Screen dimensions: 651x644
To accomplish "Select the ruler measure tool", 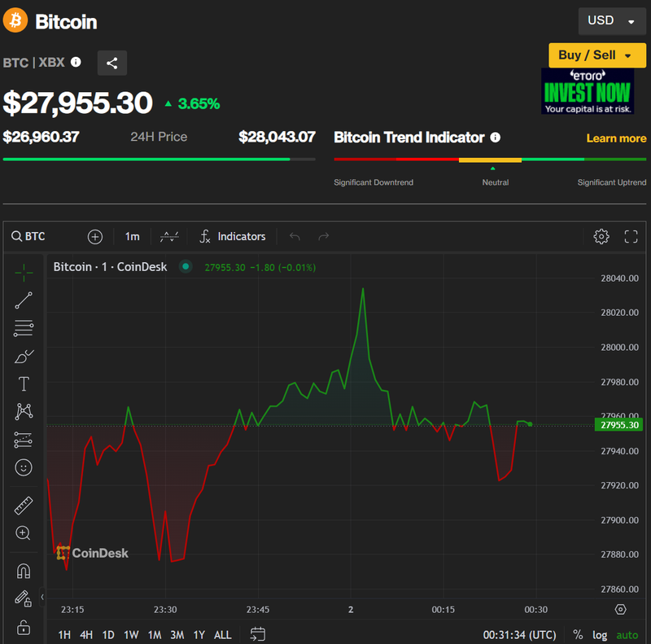I will click(24, 506).
